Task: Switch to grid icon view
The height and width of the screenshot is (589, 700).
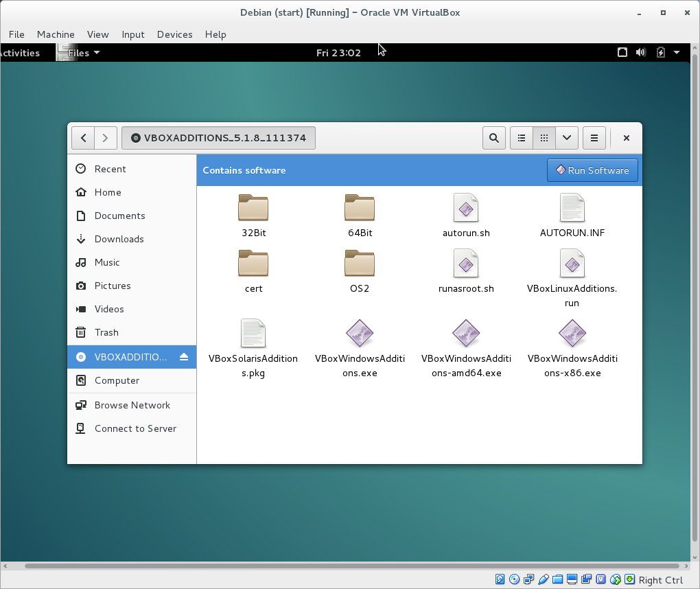Action: click(544, 138)
